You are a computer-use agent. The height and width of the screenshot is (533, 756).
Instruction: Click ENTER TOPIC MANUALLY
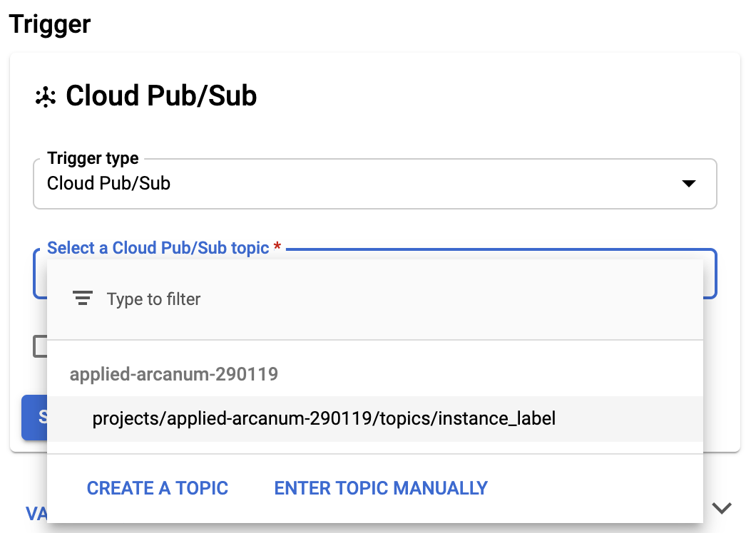click(x=381, y=488)
